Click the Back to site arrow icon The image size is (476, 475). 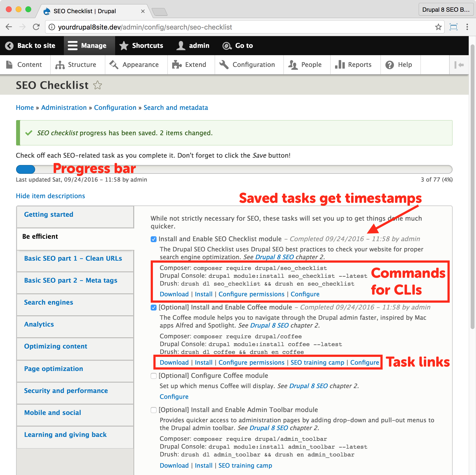(x=10, y=46)
